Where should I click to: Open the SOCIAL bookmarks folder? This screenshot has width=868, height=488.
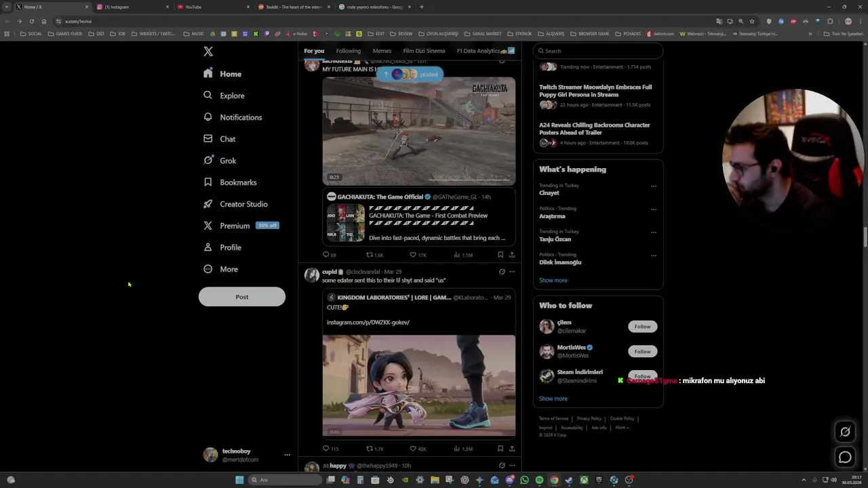(31, 34)
